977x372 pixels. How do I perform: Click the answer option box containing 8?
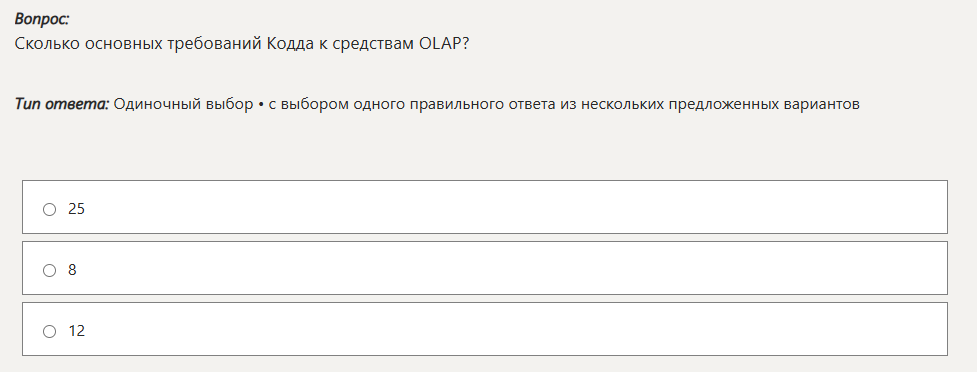tap(485, 268)
